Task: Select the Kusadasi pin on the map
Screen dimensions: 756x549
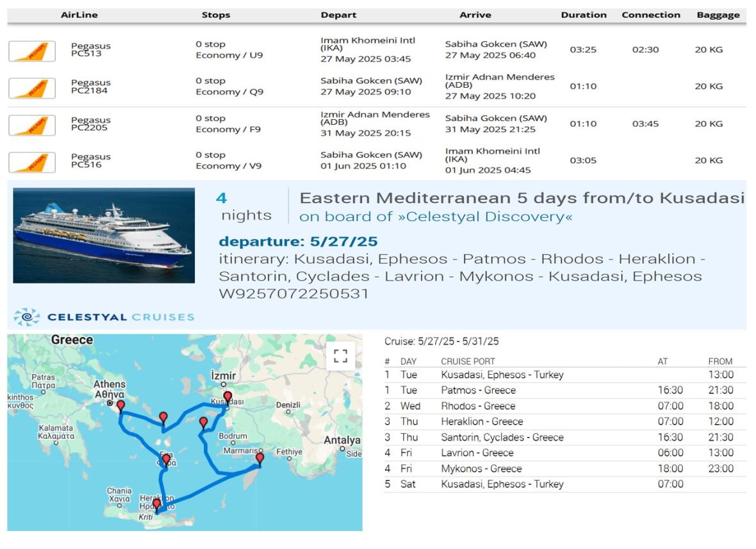Action: click(227, 397)
